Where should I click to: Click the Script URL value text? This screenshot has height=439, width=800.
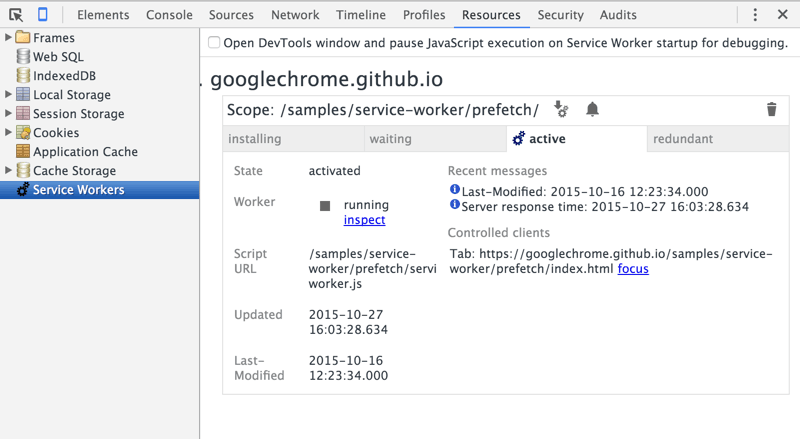(x=372, y=269)
